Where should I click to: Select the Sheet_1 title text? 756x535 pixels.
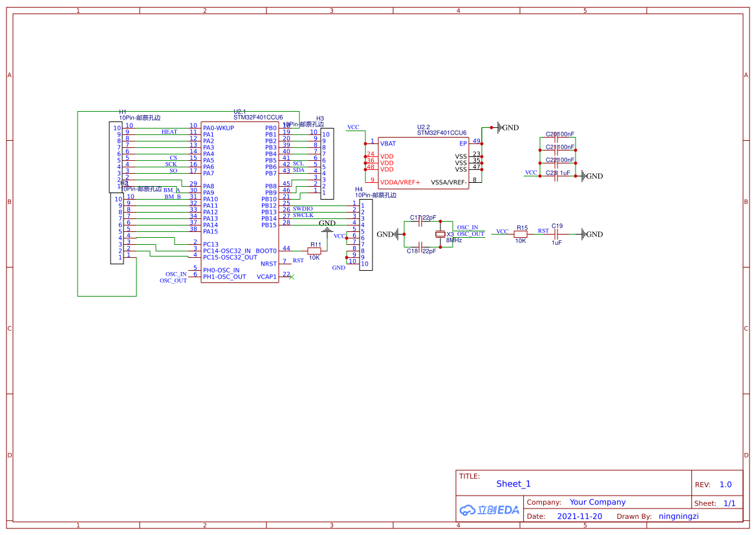pyautogui.click(x=513, y=484)
